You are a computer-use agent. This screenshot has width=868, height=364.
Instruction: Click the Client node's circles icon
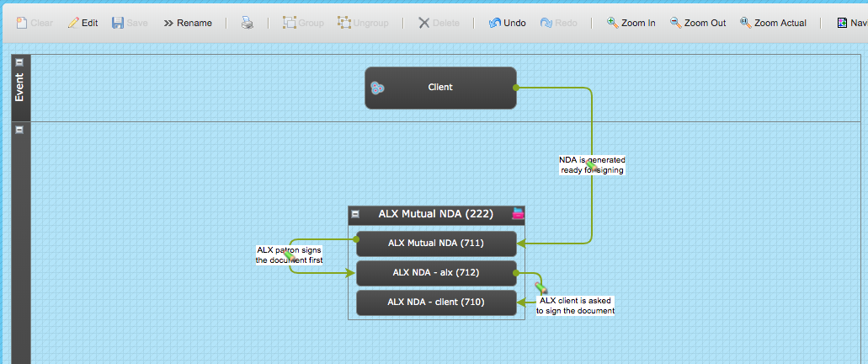click(377, 88)
